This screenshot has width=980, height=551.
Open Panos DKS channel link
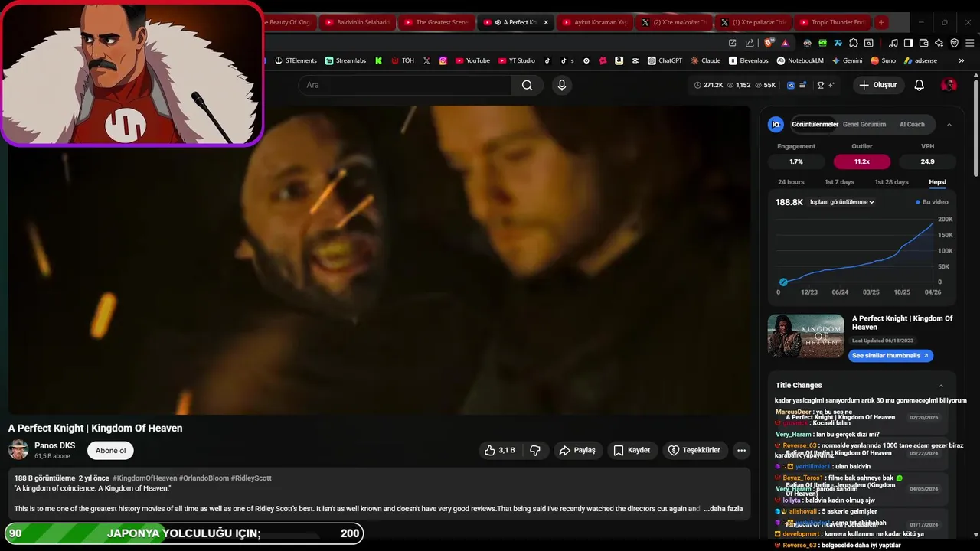pos(54,445)
